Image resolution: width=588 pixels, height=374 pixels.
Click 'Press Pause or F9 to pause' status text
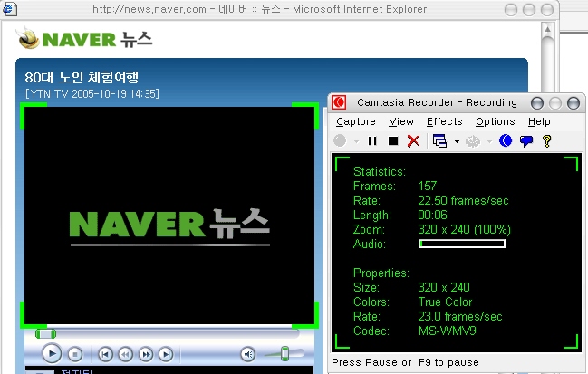pyautogui.click(x=405, y=363)
